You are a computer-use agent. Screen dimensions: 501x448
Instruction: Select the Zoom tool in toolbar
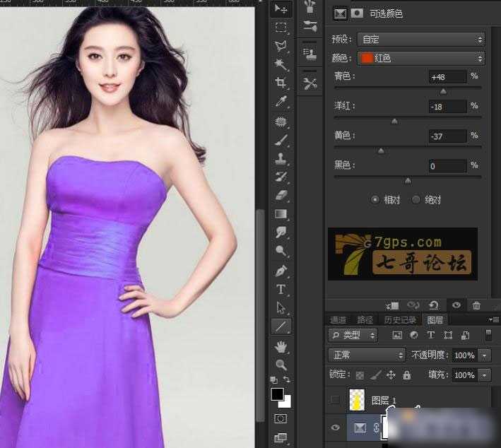point(281,365)
